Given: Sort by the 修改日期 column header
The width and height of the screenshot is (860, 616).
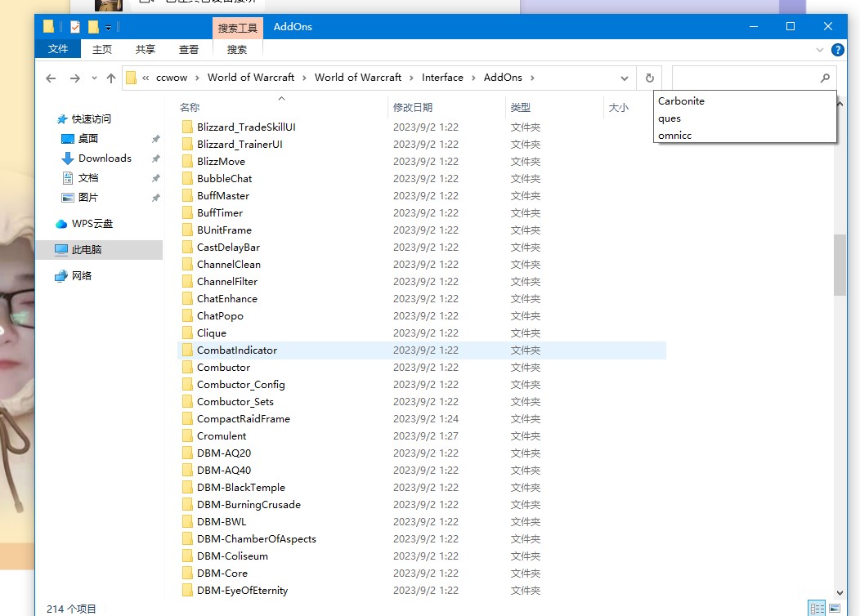Looking at the screenshot, I should tap(413, 107).
